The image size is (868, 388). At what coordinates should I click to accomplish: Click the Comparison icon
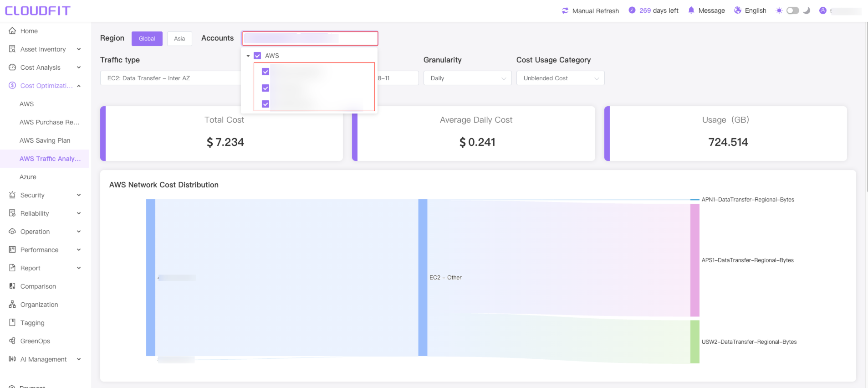12,286
